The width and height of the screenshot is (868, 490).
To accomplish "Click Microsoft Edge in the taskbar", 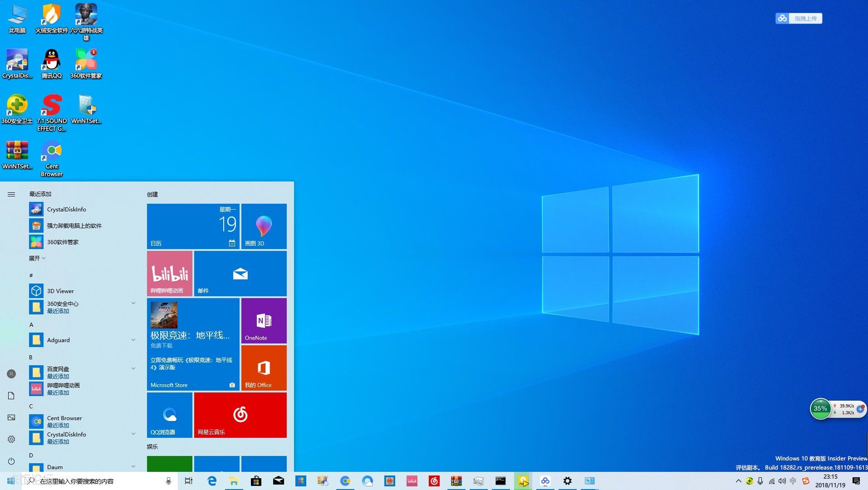I will pyautogui.click(x=211, y=481).
